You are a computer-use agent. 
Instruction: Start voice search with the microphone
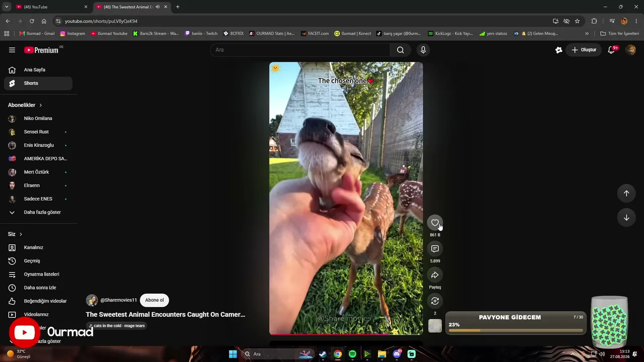point(423,50)
